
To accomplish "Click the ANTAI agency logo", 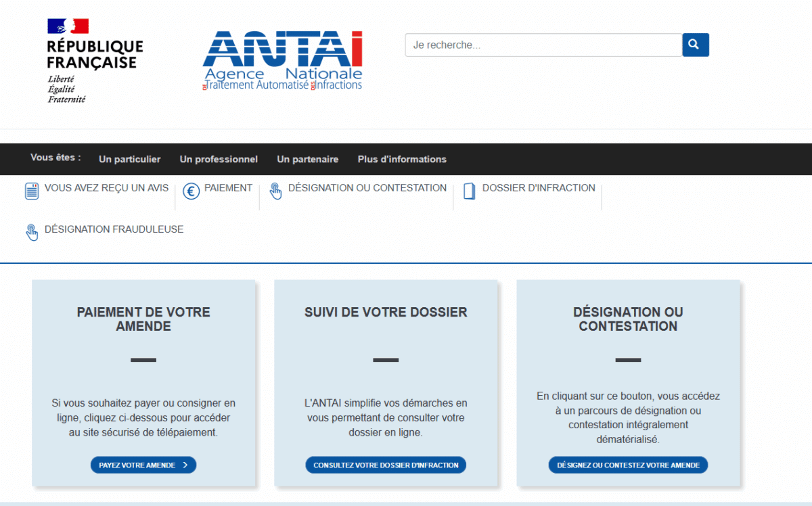I will point(282,60).
